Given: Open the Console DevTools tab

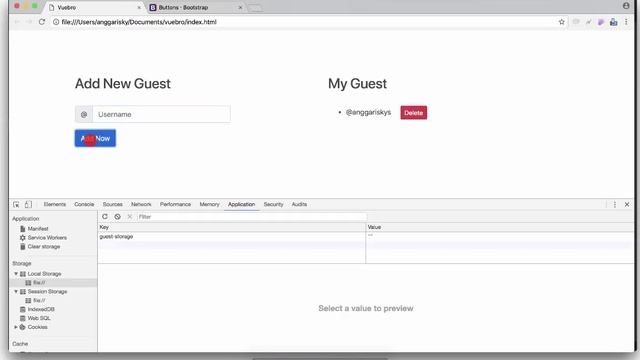Looking at the screenshot, I should point(84,204).
